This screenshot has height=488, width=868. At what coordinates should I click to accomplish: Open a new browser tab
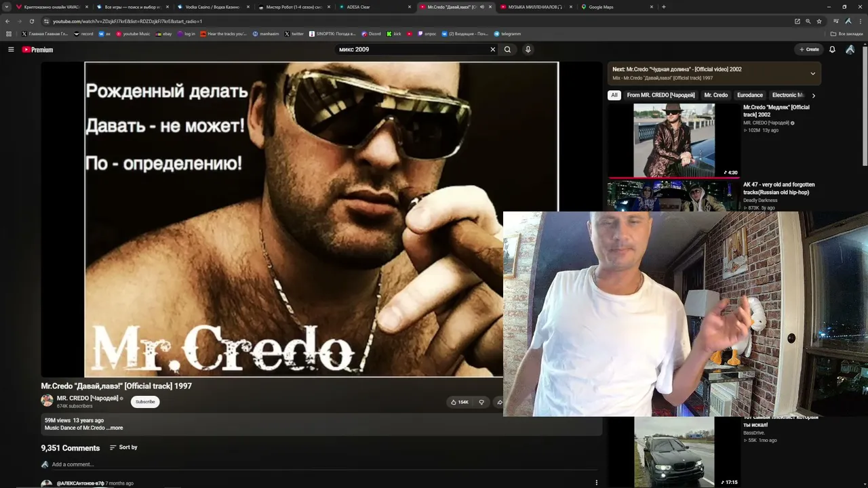[663, 7]
